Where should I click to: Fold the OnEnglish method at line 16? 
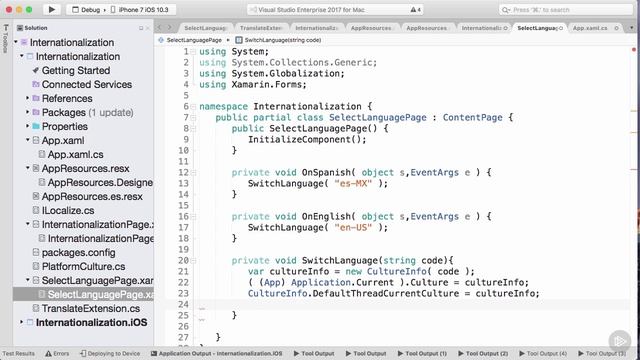[193, 217]
